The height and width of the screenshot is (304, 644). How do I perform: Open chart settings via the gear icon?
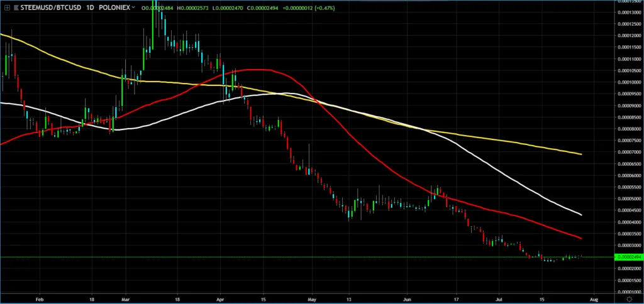click(x=628, y=300)
